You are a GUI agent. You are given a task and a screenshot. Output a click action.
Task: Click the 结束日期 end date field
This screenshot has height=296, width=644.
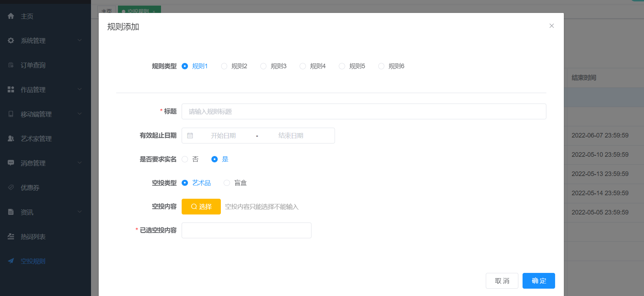[x=291, y=136]
